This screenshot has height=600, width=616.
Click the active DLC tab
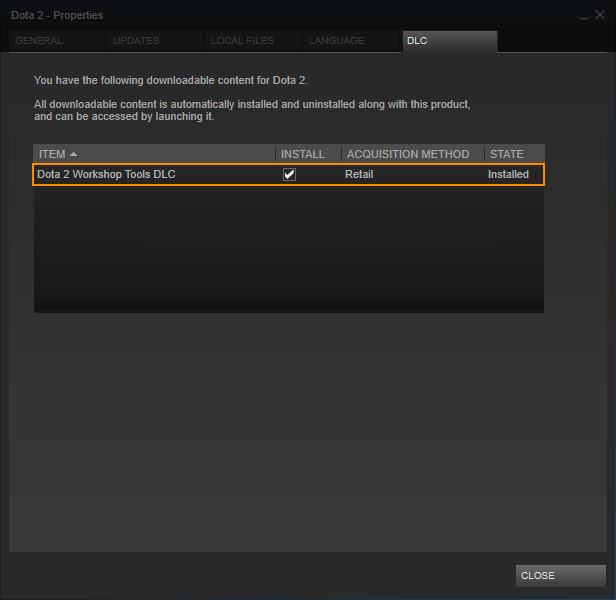[x=450, y=41]
